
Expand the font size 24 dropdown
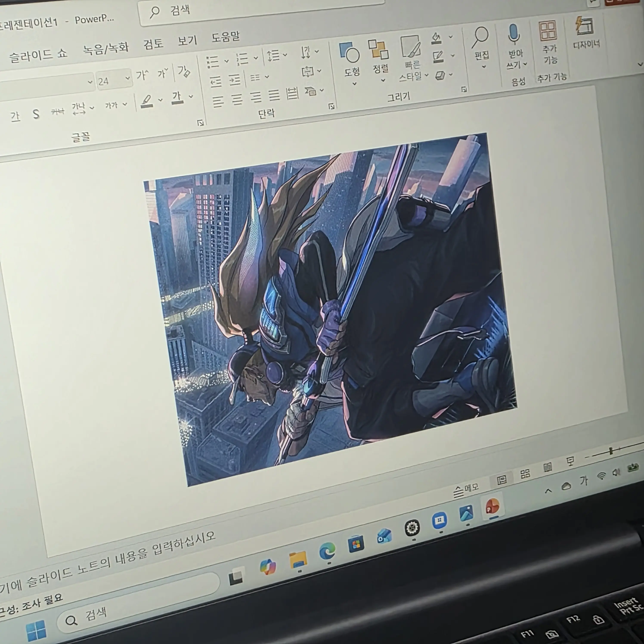[x=127, y=78]
